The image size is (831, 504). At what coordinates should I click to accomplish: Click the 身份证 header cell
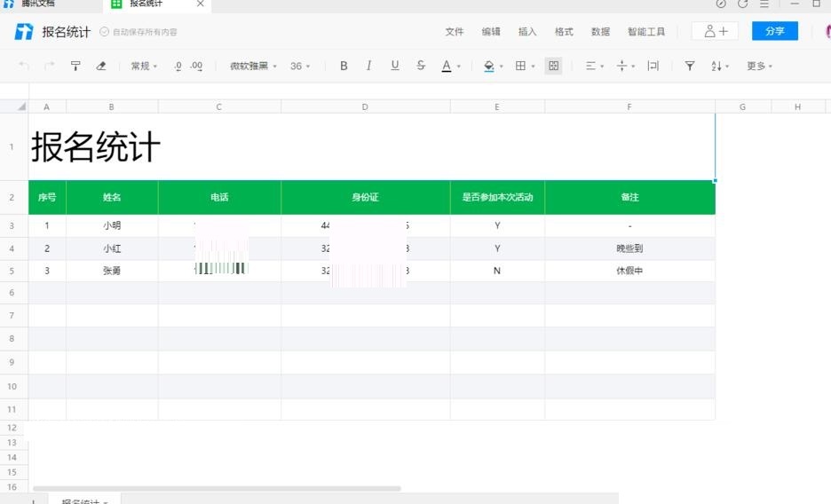click(x=365, y=198)
